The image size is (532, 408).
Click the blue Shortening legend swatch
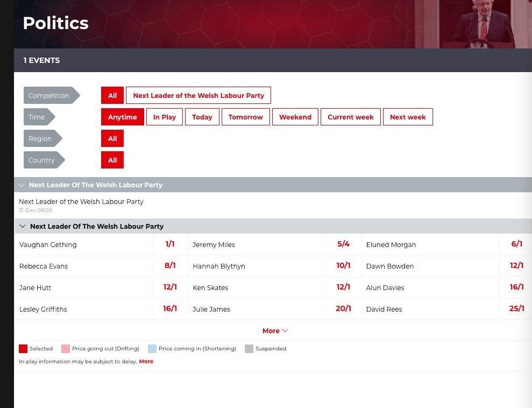(x=152, y=349)
